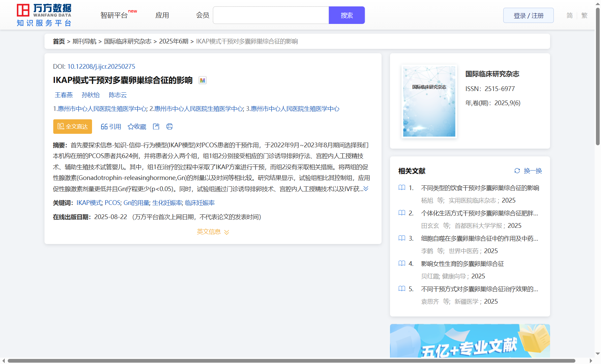Switch to simplified Chinese 简
The height and width of the screenshot is (364, 601).
(x=569, y=16)
